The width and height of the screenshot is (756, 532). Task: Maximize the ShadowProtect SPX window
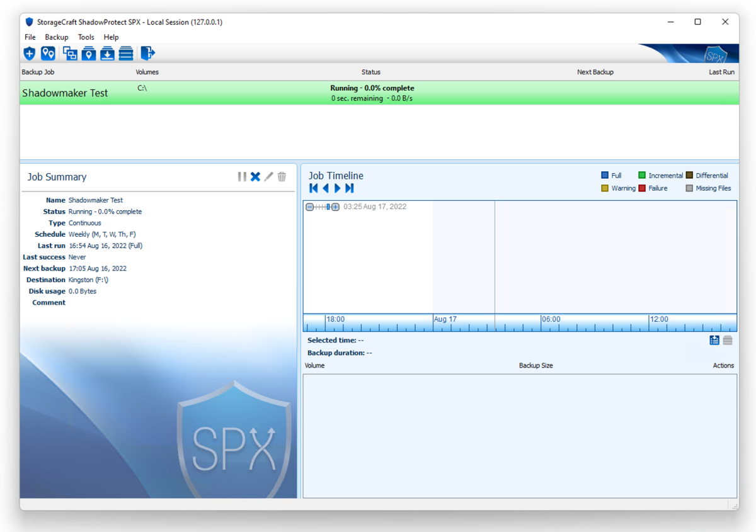tap(697, 22)
